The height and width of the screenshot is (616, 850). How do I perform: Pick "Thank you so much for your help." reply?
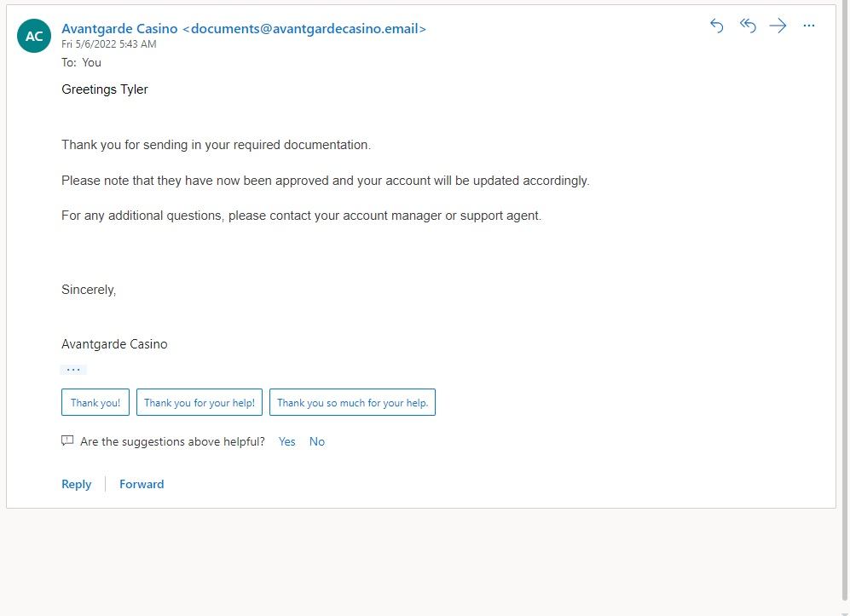coord(352,403)
